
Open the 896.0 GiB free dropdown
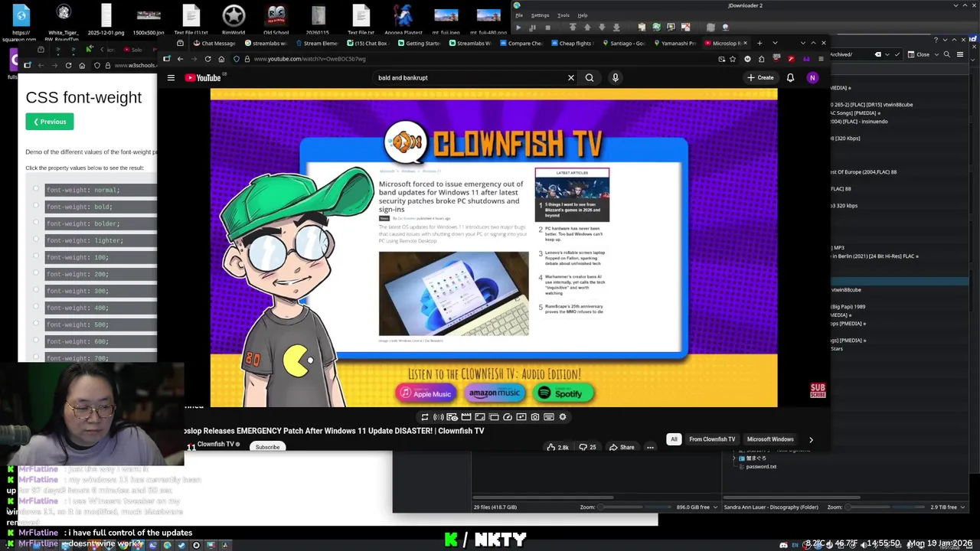coord(696,507)
